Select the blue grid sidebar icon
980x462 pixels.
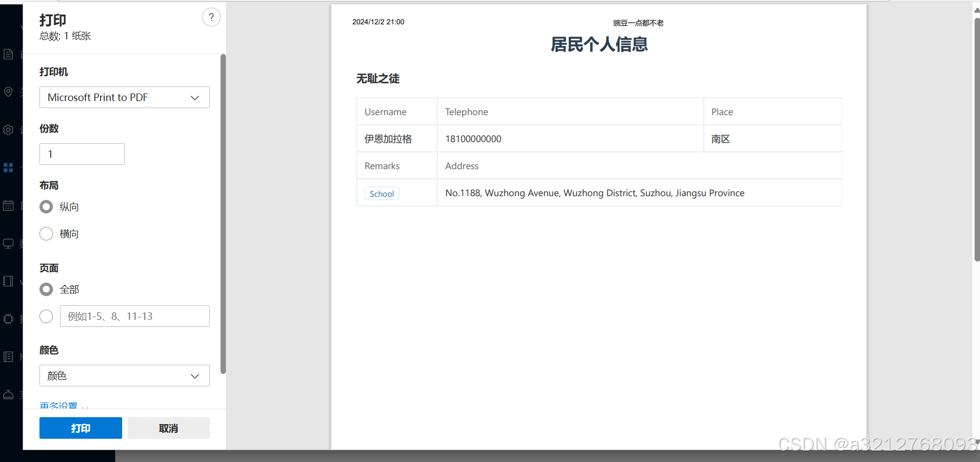click(x=8, y=168)
